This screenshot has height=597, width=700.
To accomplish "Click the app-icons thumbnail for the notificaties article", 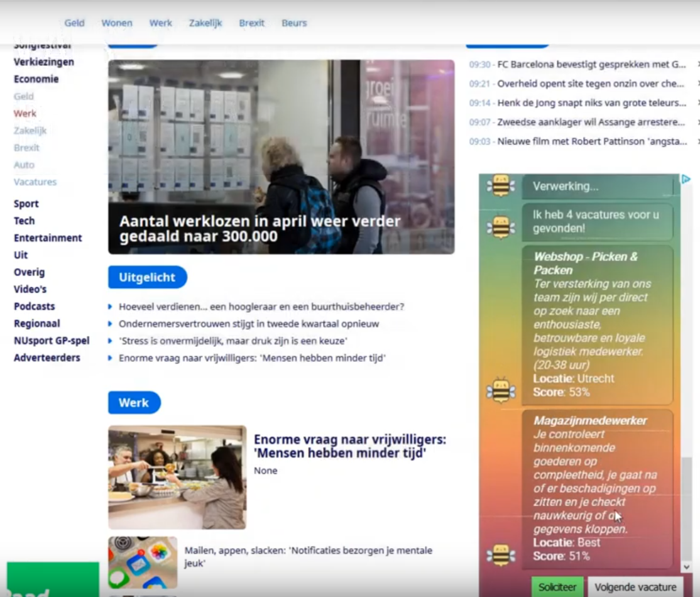I will [x=143, y=562].
